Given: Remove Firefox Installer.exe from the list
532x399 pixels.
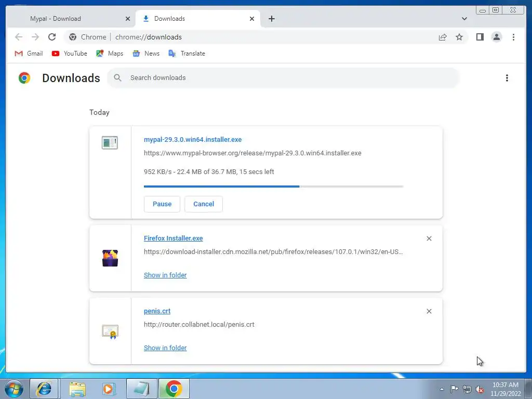Looking at the screenshot, I should (429, 238).
